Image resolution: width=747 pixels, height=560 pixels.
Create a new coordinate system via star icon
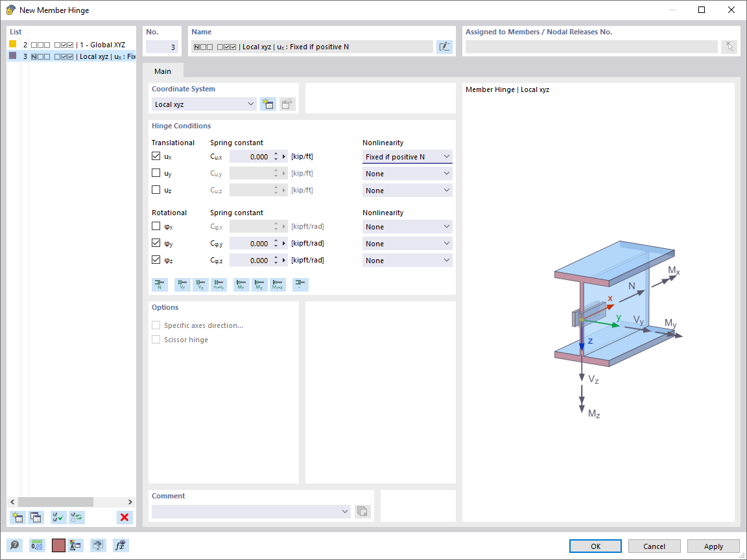pos(268,104)
